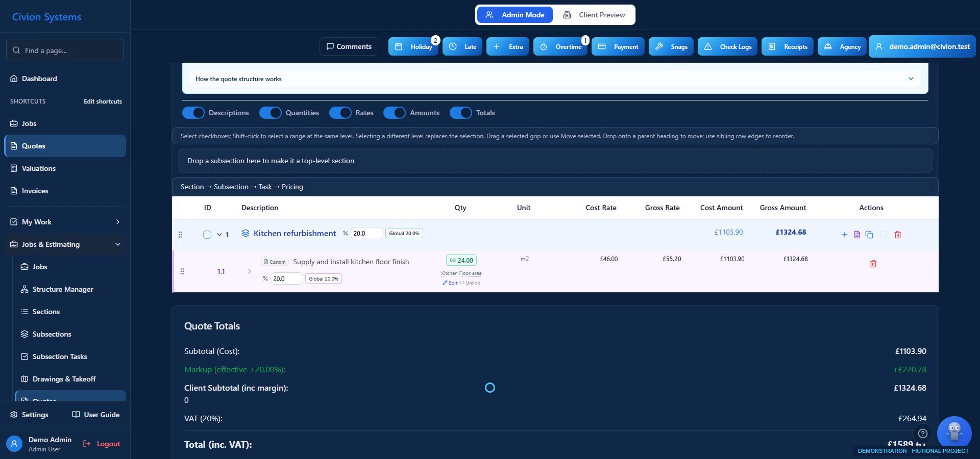This screenshot has width=980, height=459.
Task: Open the Late clock button
Action: [x=462, y=46]
